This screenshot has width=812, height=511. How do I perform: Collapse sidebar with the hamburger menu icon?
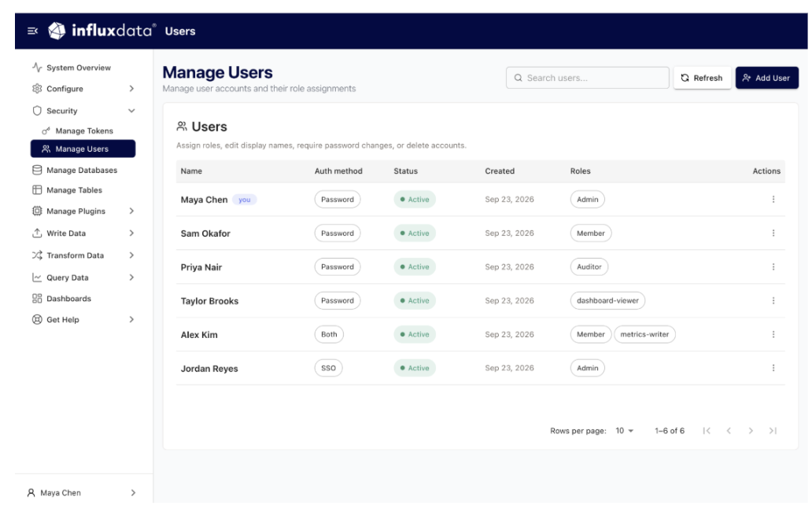click(32, 31)
